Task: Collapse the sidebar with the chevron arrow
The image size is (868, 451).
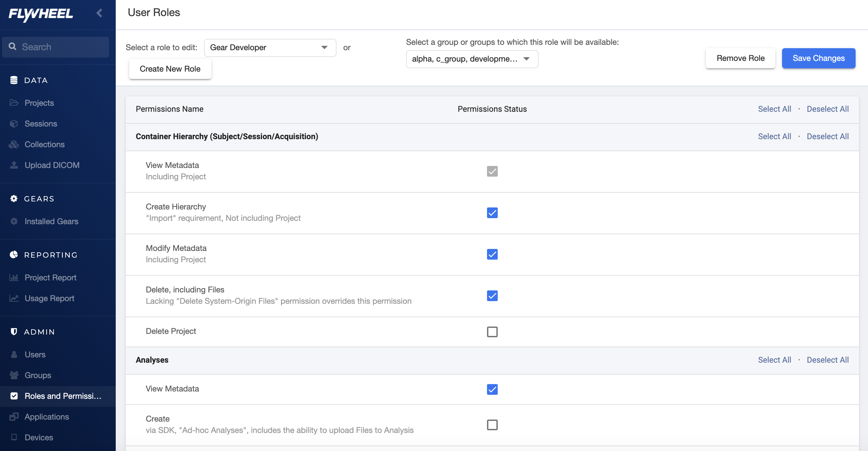Action: (x=99, y=13)
